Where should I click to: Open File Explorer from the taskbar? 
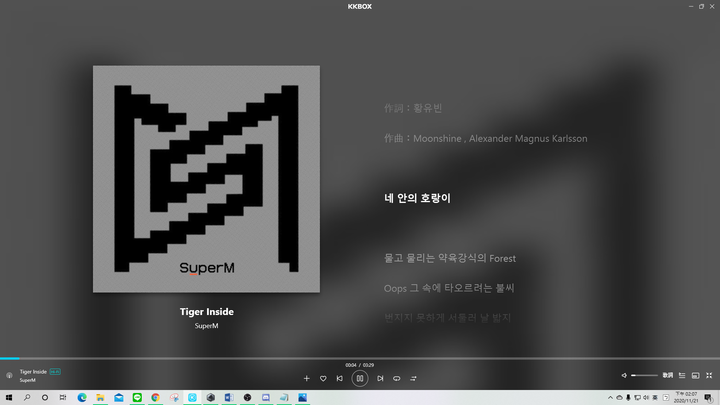tap(101, 398)
